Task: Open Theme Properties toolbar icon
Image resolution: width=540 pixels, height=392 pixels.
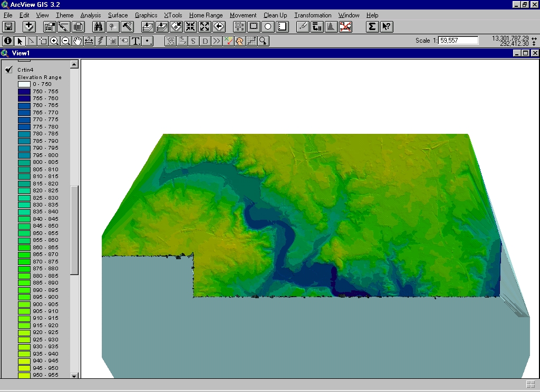Action: [50, 27]
